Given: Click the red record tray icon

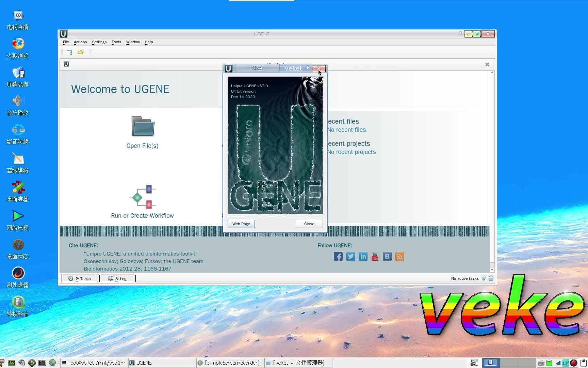Looking at the screenshot, I should (x=574, y=363).
